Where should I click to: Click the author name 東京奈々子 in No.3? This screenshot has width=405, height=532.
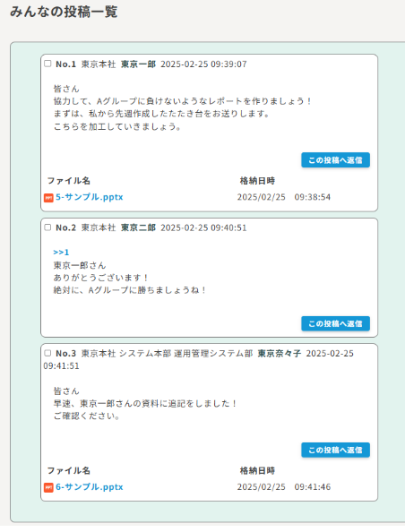coord(280,354)
